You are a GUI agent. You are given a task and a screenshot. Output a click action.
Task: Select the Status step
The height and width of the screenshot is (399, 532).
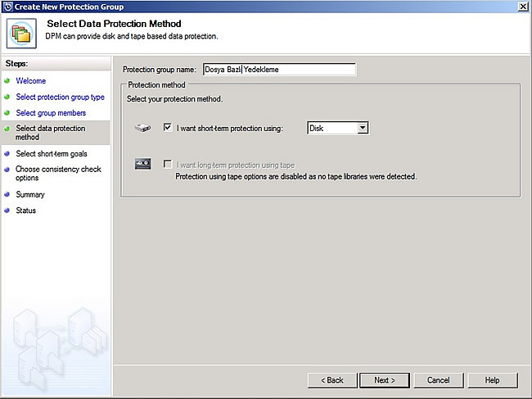(x=26, y=211)
